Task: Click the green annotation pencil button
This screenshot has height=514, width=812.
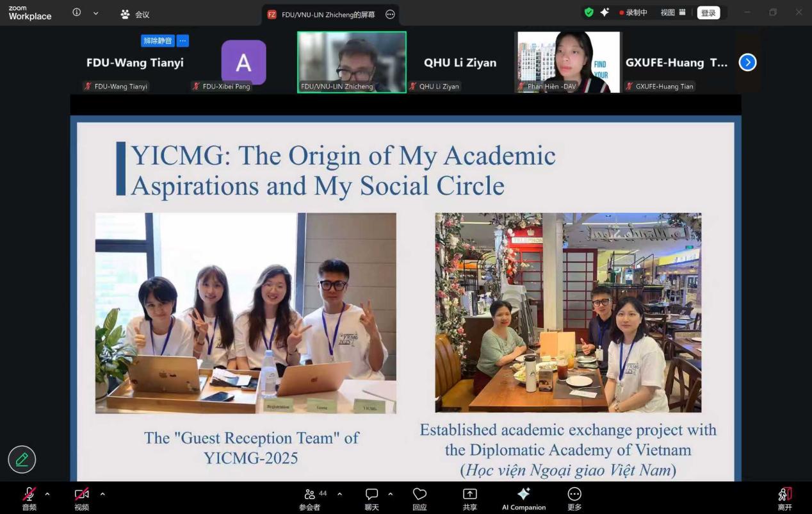Action: coord(22,459)
